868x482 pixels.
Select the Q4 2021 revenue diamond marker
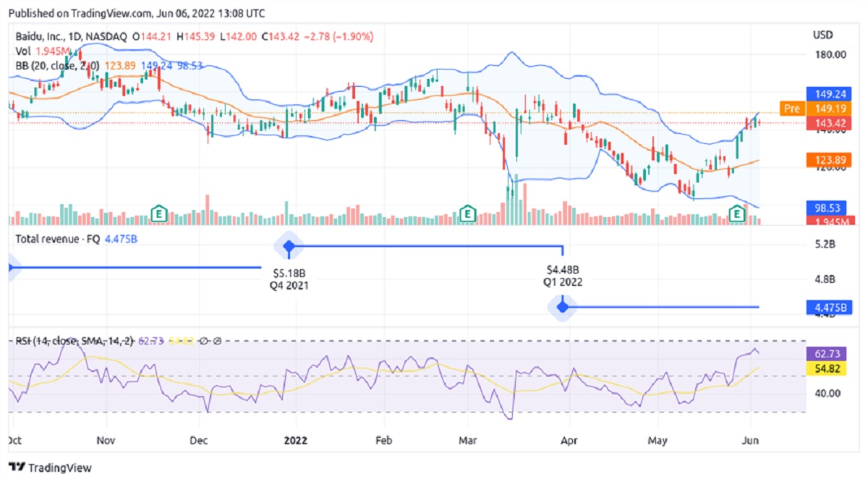tap(289, 247)
